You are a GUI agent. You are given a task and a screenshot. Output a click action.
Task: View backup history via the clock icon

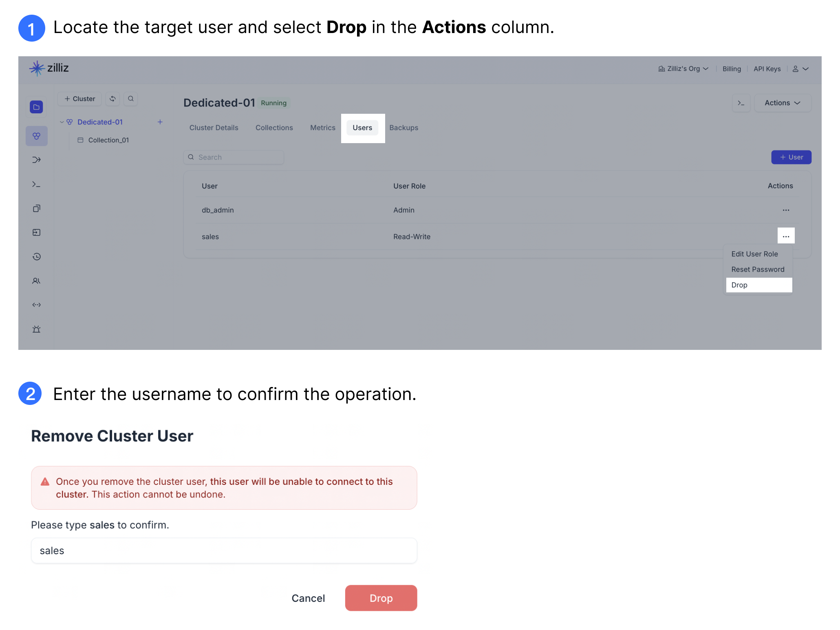(36, 256)
